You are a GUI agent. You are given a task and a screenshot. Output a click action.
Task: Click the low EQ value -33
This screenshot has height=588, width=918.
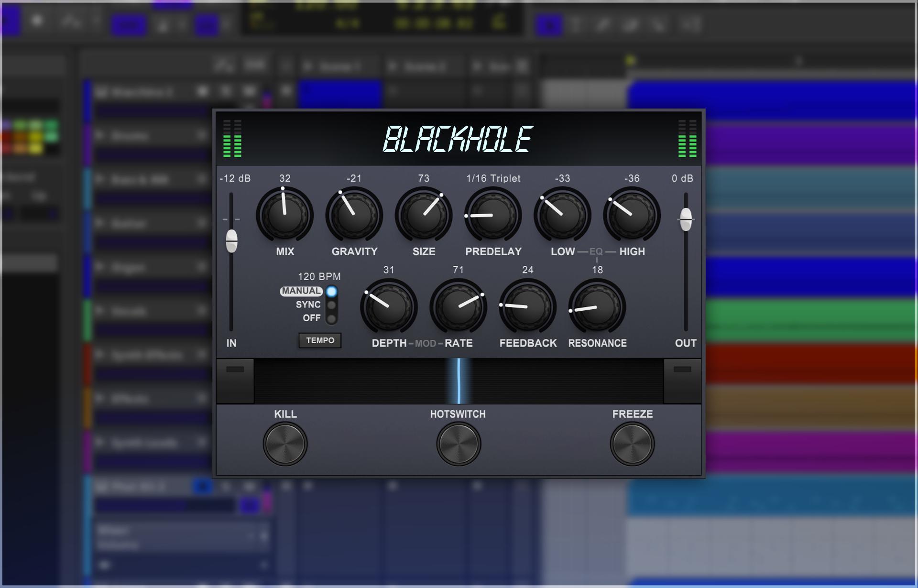click(x=562, y=178)
